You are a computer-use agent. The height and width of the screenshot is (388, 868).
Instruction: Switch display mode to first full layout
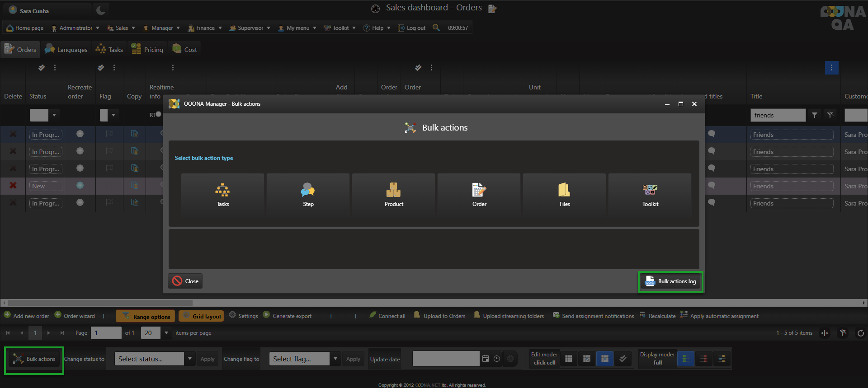(685, 359)
